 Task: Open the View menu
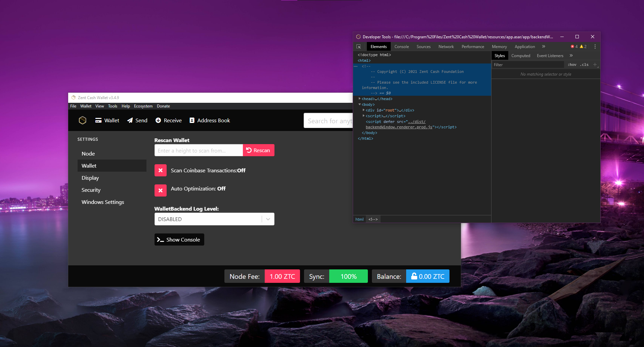pyautogui.click(x=100, y=106)
